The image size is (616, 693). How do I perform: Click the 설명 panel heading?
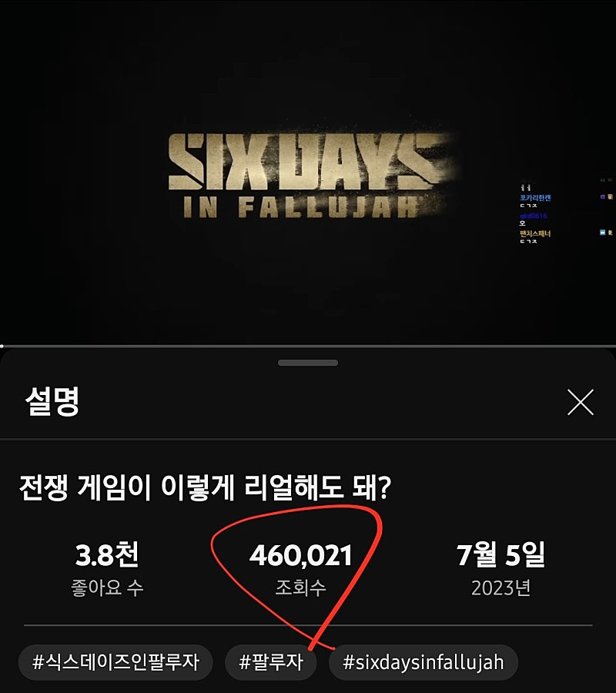point(52,401)
